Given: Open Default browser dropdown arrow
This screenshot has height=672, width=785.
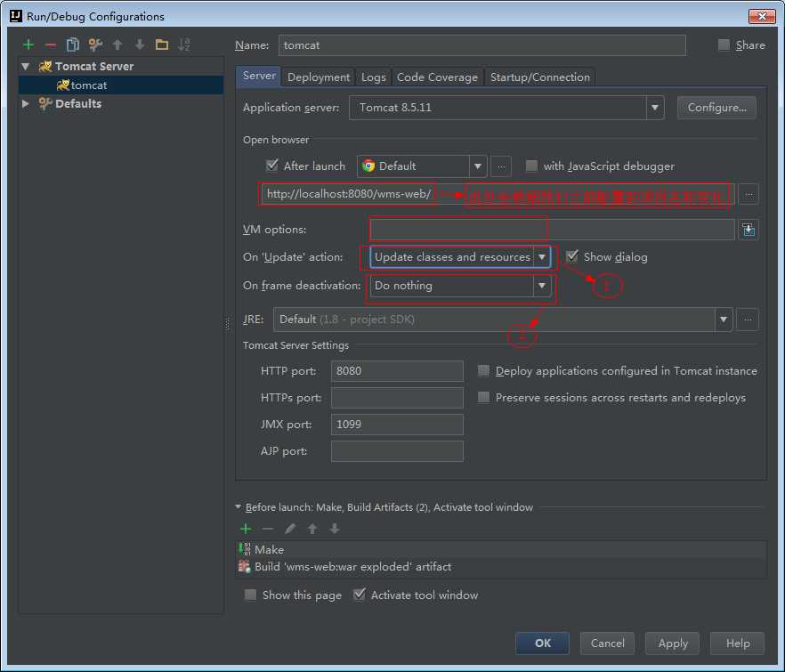Looking at the screenshot, I should [478, 166].
